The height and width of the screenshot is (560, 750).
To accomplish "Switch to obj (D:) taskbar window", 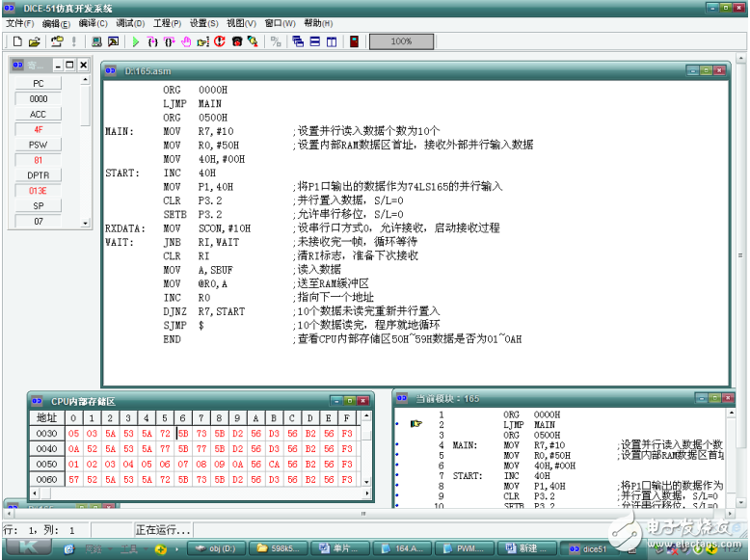I will click(217, 548).
